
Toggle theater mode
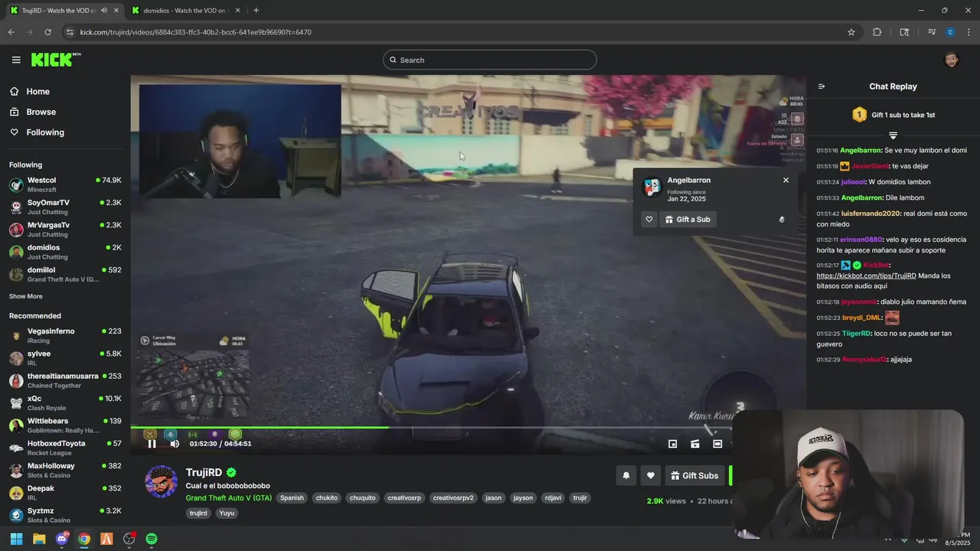(717, 444)
